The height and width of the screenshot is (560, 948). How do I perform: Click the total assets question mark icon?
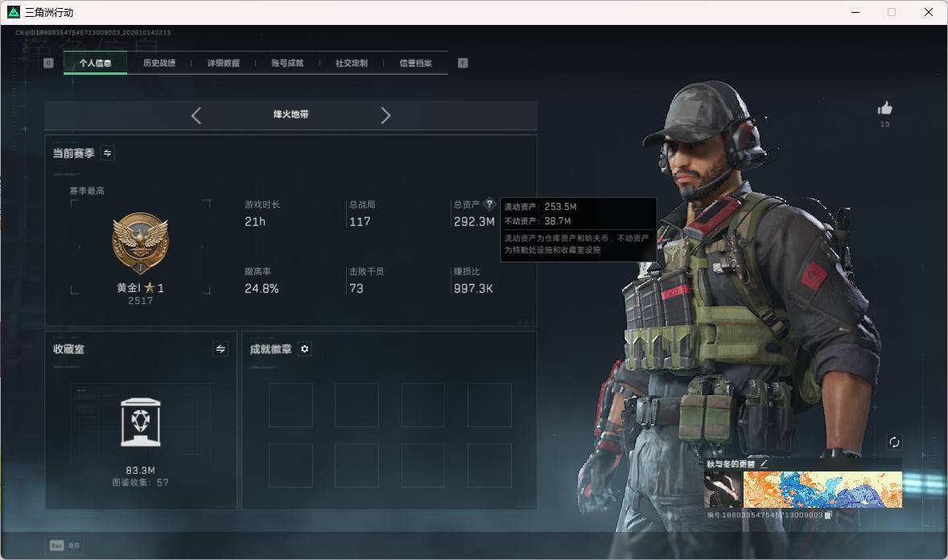click(490, 204)
